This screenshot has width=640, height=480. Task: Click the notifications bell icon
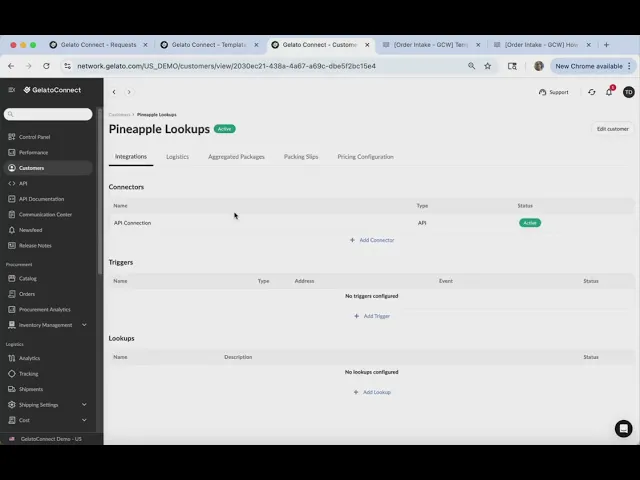609,92
